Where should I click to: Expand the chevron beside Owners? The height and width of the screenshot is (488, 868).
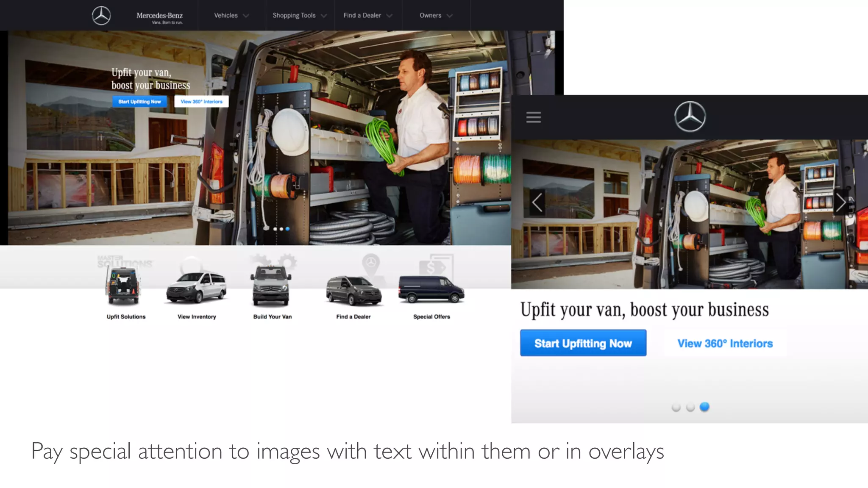450,16
